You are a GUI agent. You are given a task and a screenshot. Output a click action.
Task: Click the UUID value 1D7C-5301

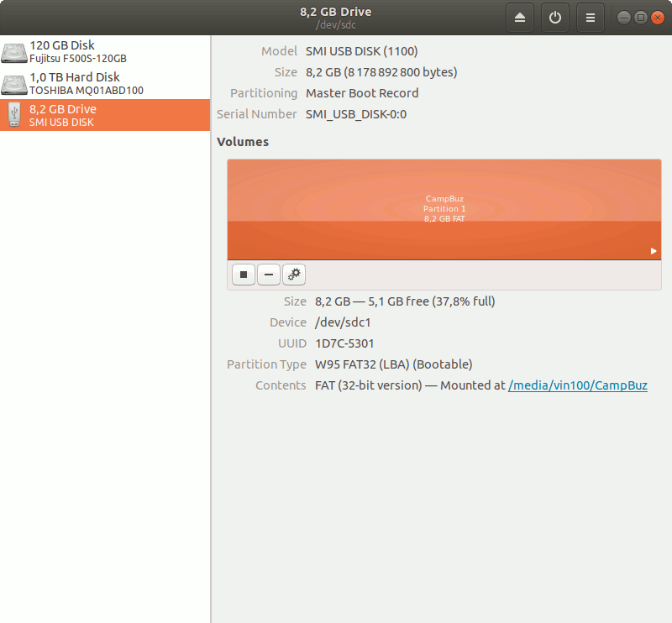(x=344, y=343)
